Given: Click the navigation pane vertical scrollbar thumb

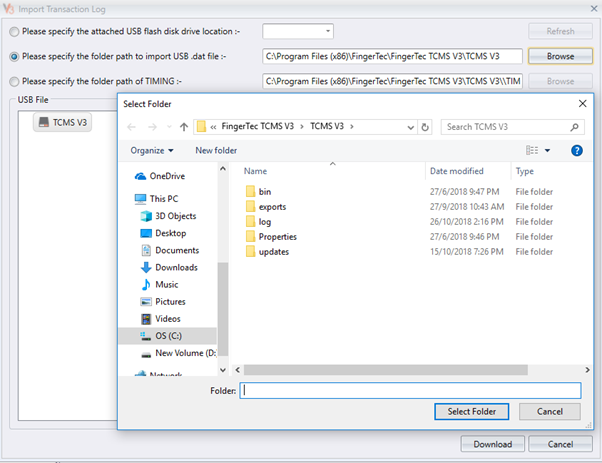Looking at the screenshot, I should (223, 310).
